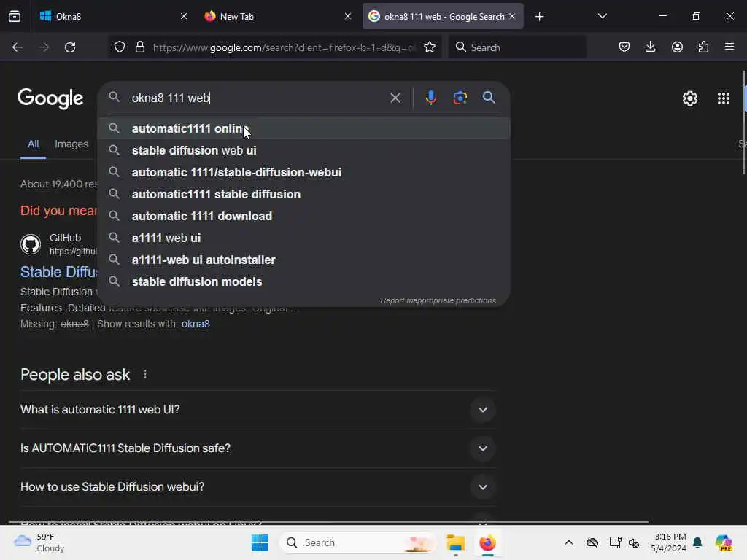Open the weather widget 59°F Cloudy
The height and width of the screenshot is (560, 747).
pyautogui.click(x=39, y=542)
